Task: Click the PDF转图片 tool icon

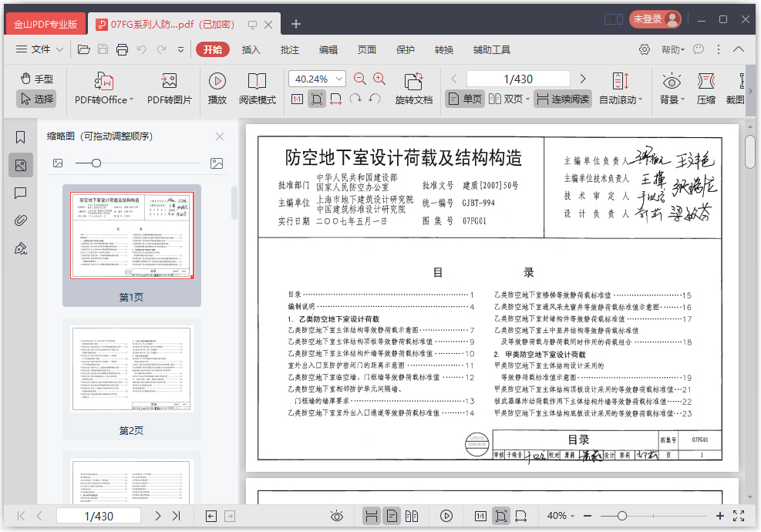Action: [x=169, y=82]
